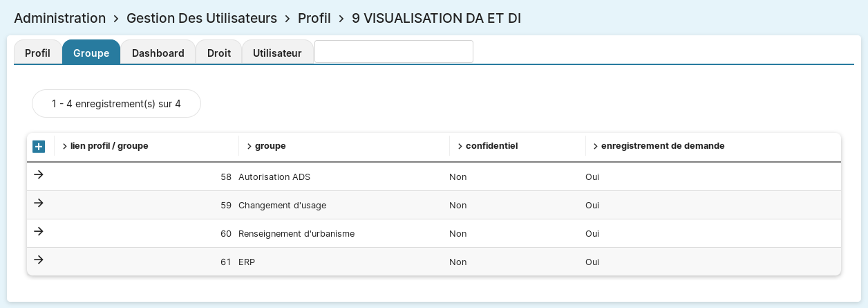Open the Dashboard tab
Viewport: 868px width, 308px height.
(x=158, y=53)
